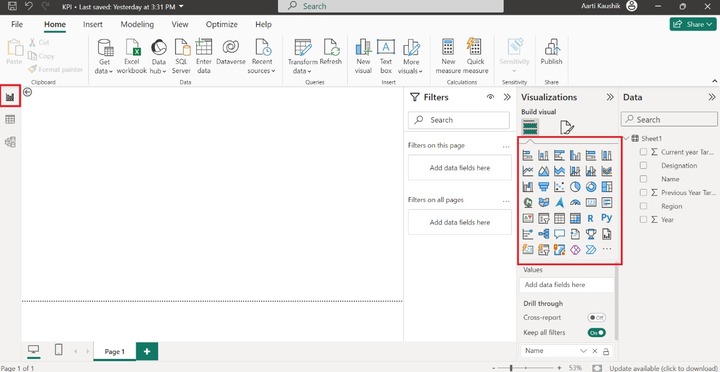Select the Stacked bar chart visual
Viewport: 720px width, 372px height.
point(528,156)
